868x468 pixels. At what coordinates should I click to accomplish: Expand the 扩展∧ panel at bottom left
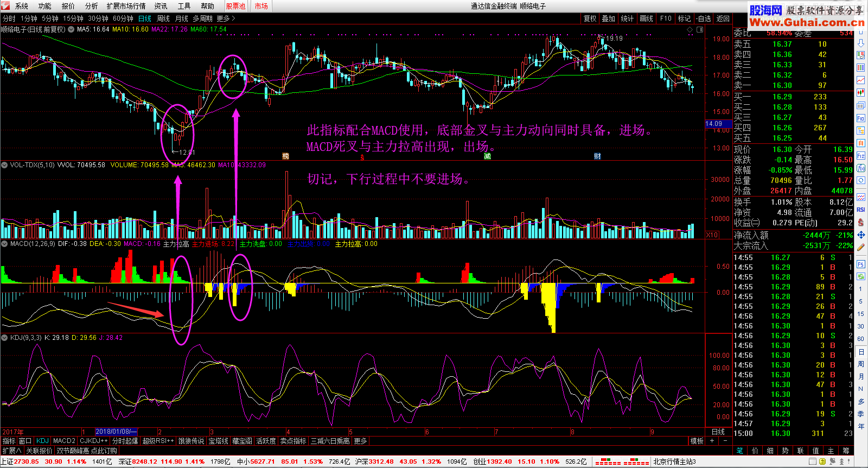tap(12, 451)
